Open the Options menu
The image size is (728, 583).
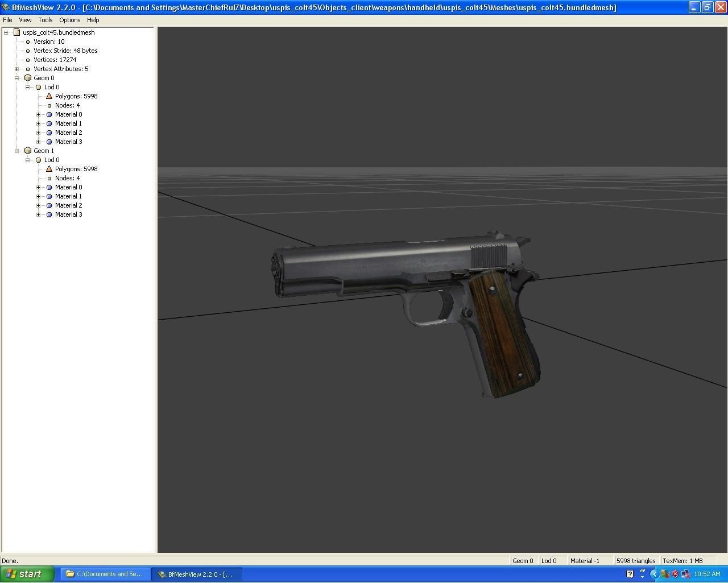pos(69,20)
